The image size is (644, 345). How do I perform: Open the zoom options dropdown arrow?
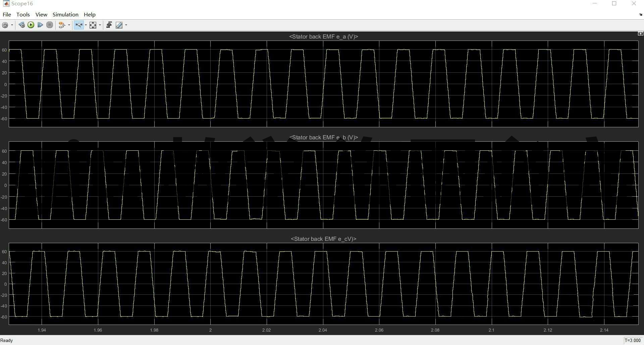pos(86,25)
